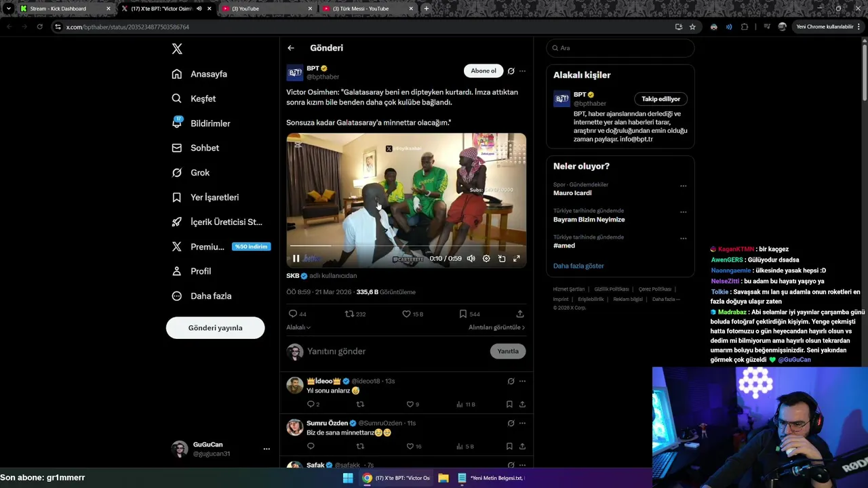Open Daha fazla menu
Screen dimensions: 868x488
coord(201,296)
